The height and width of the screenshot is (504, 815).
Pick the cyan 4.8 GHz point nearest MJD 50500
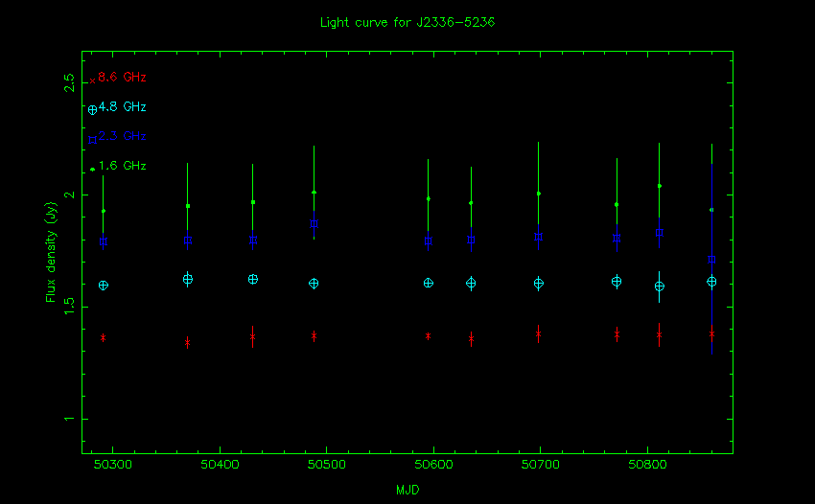(x=314, y=284)
